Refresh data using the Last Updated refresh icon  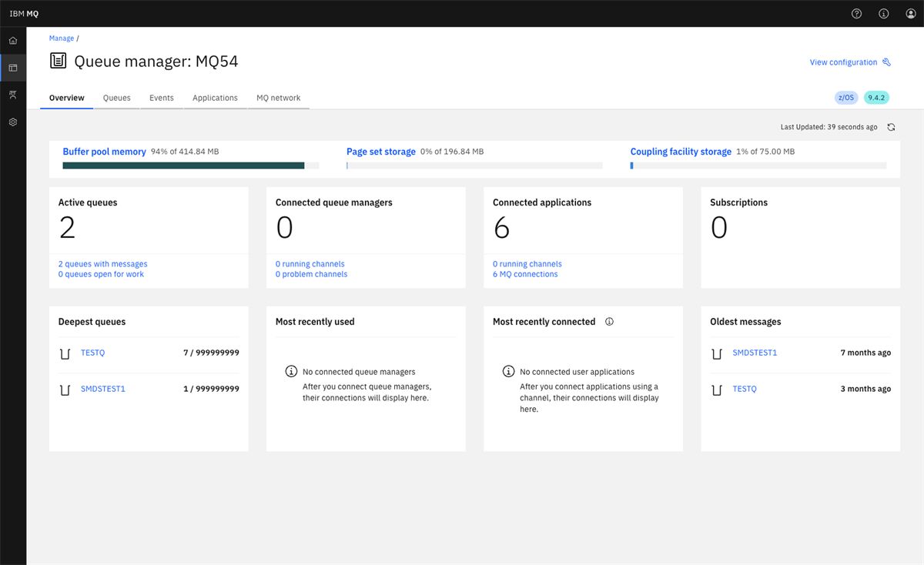[x=891, y=127]
